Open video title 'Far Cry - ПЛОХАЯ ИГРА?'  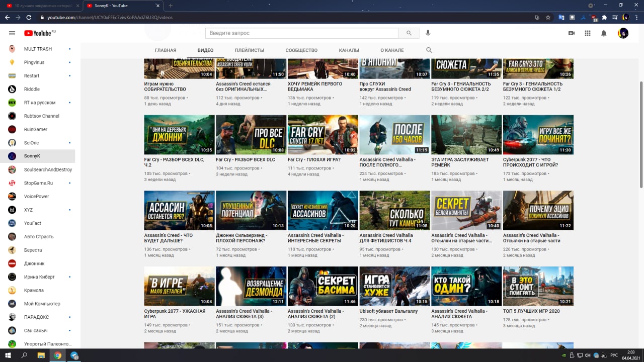314,159
